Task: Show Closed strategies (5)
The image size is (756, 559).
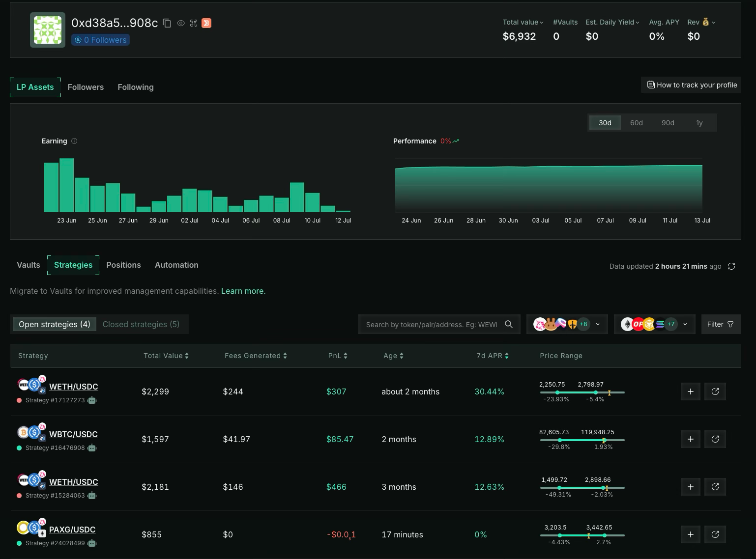Action: (141, 324)
